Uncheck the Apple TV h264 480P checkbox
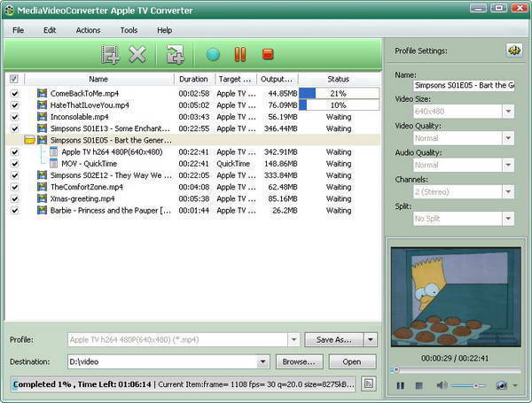Image resolution: width=532 pixels, height=403 pixels. pyautogui.click(x=14, y=151)
